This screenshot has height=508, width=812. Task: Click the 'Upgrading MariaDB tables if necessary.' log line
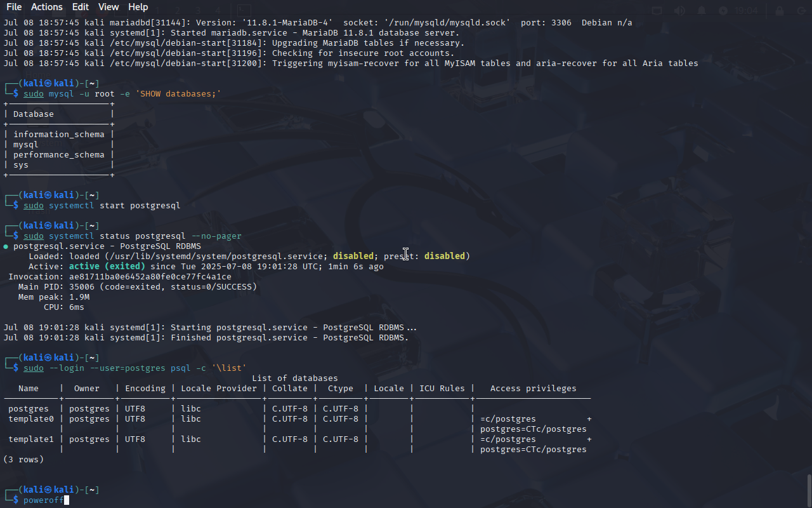coord(234,43)
